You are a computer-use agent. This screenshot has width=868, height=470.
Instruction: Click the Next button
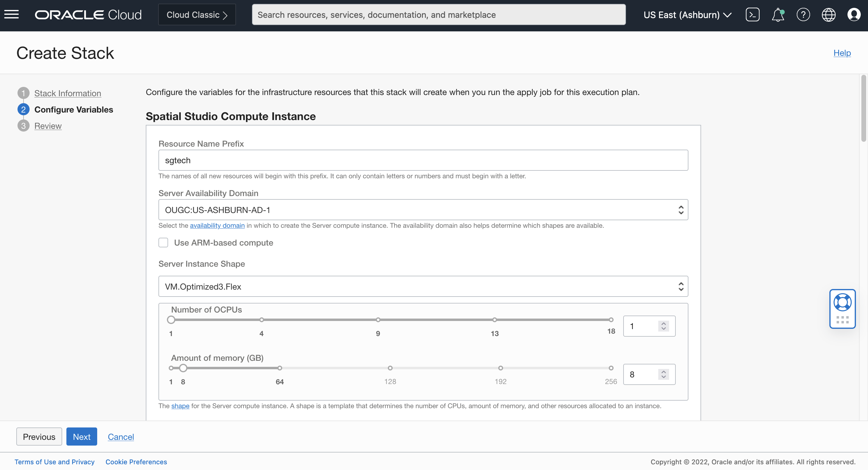[81, 436]
